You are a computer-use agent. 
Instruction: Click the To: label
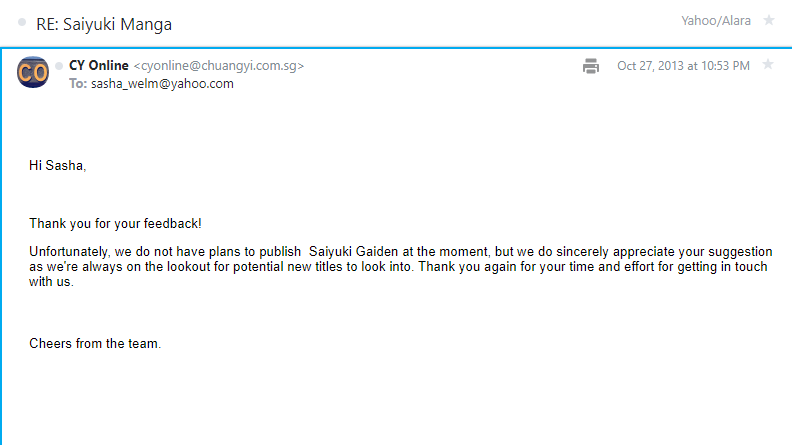pos(78,84)
